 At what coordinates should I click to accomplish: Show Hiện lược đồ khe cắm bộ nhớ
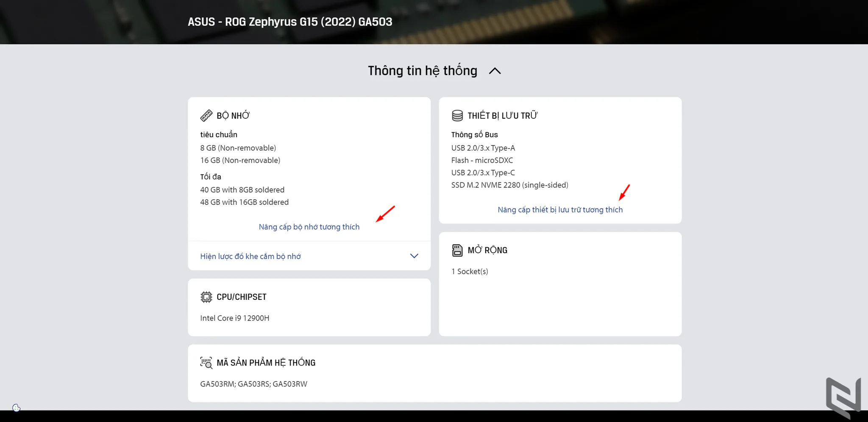point(250,256)
